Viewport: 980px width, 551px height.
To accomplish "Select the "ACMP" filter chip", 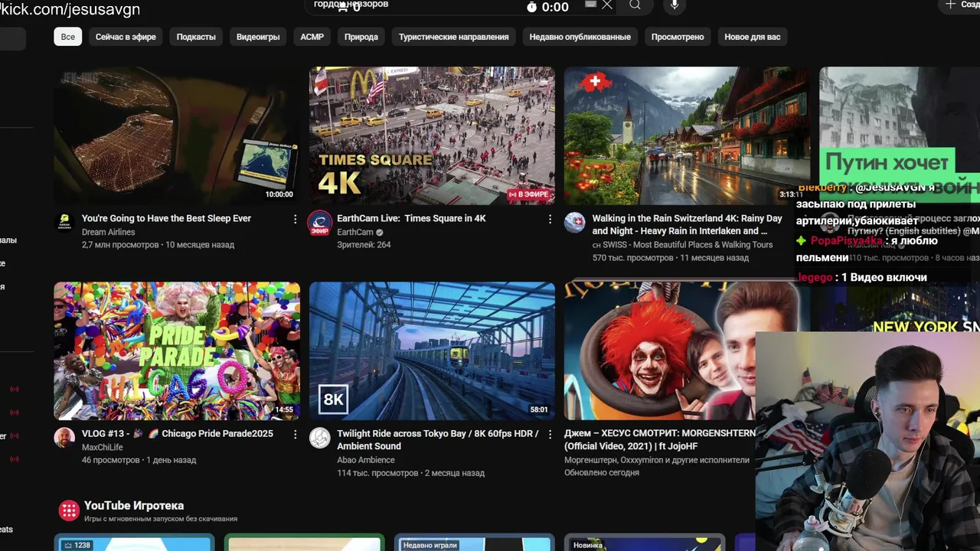I will point(312,37).
